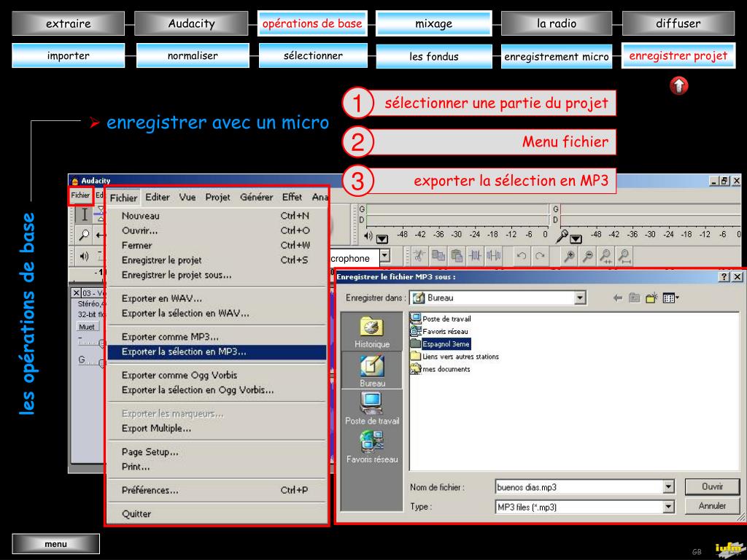Click the Silence selection waveform icon
This screenshot has height=560, width=747.
coord(494,256)
